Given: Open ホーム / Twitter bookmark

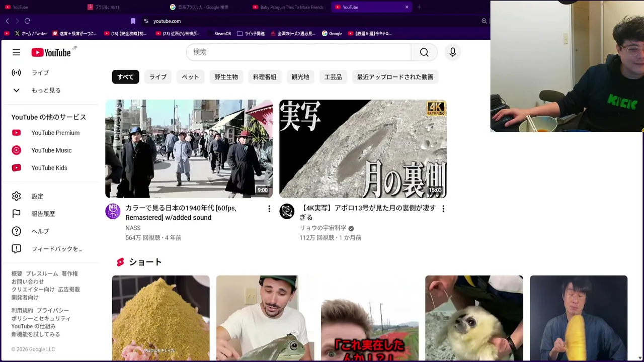Looking at the screenshot, I should click(31, 34).
